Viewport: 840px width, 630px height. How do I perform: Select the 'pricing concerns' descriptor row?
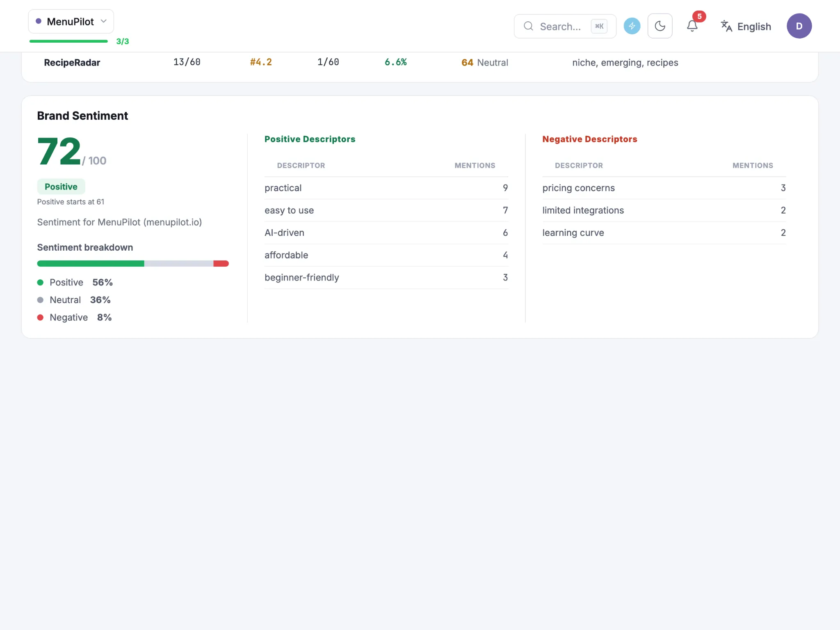[x=664, y=188]
